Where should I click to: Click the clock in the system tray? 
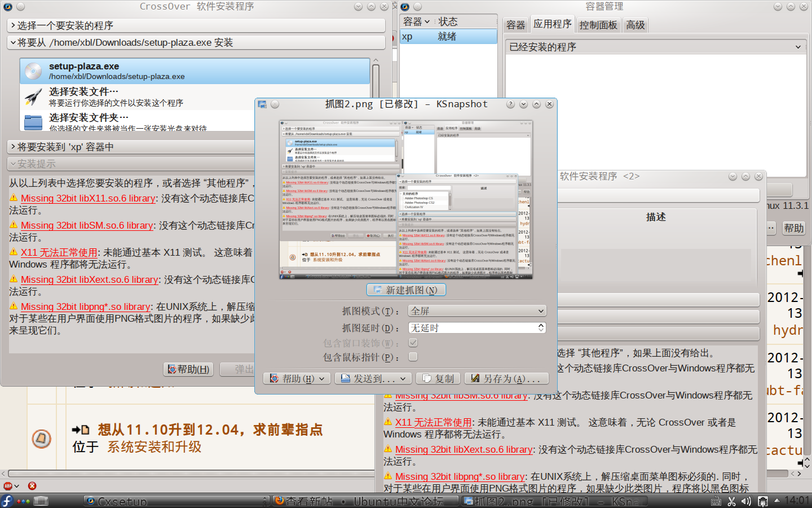pos(797,501)
